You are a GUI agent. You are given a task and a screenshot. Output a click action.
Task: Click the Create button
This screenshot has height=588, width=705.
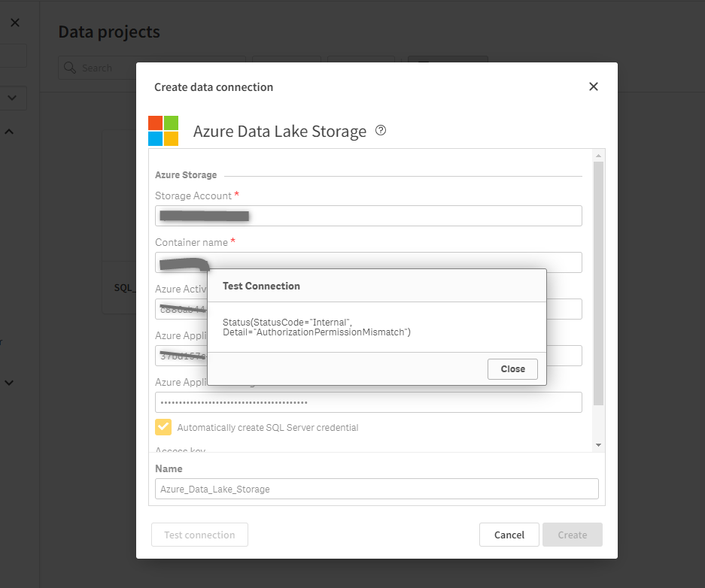572,535
